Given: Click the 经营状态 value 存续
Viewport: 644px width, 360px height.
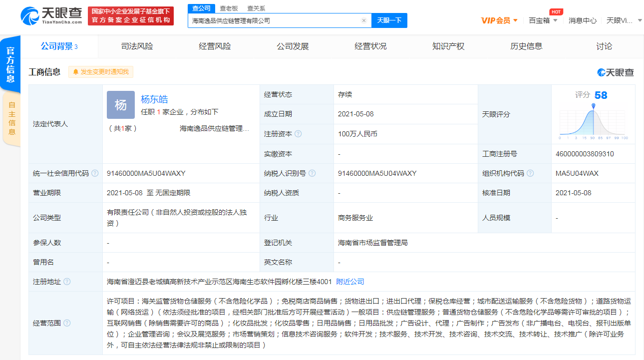Looking at the screenshot, I should coord(345,94).
